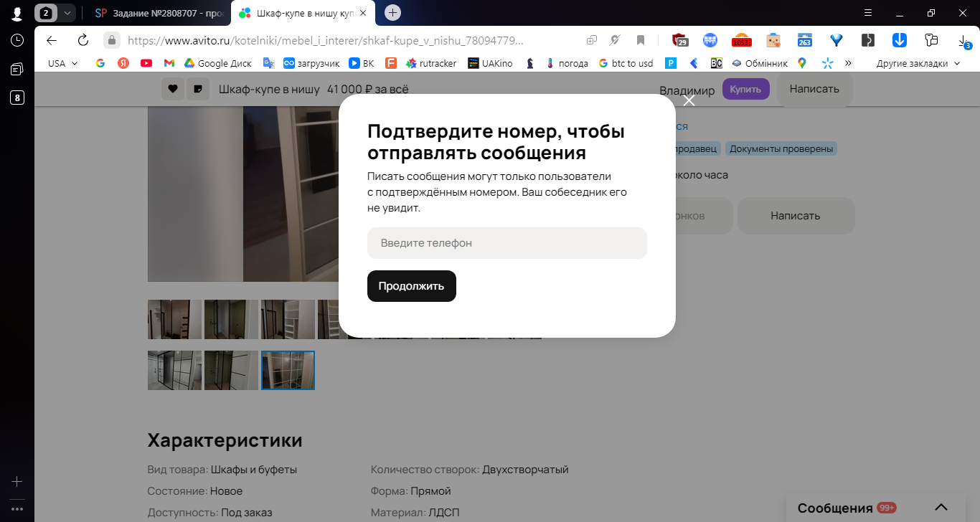The height and width of the screenshot is (522, 980).
Task: Reload the current page
Action: pyautogui.click(x=83, y=40)
